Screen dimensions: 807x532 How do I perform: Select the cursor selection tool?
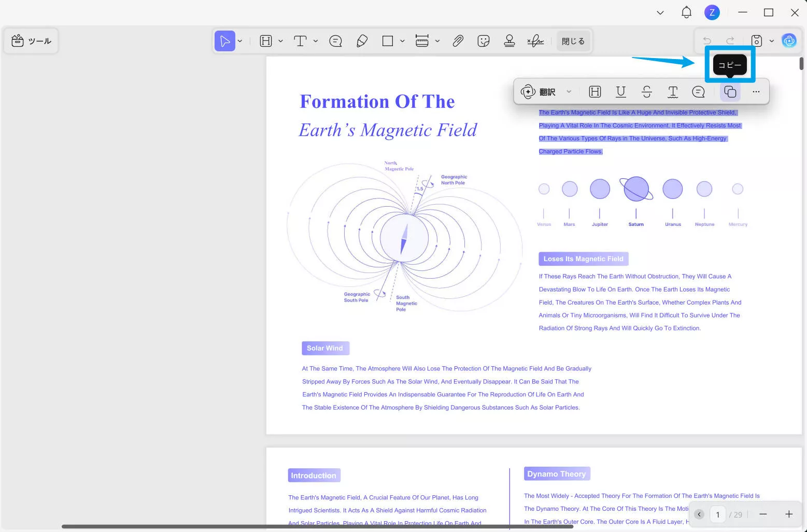click(225, 41)
